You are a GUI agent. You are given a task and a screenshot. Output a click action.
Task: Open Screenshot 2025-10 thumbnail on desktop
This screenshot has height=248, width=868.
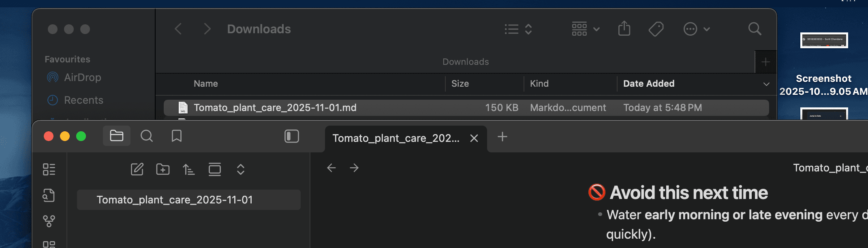tap(824, 40)
